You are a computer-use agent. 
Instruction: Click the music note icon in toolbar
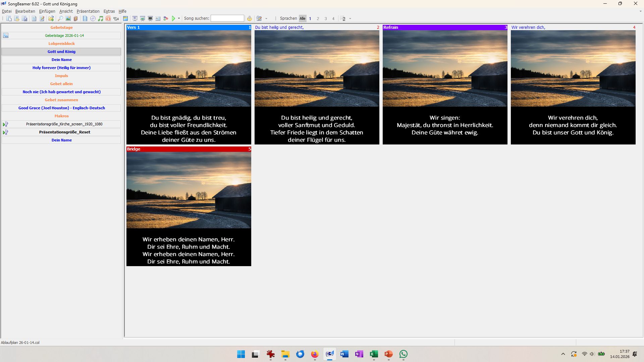100,18
